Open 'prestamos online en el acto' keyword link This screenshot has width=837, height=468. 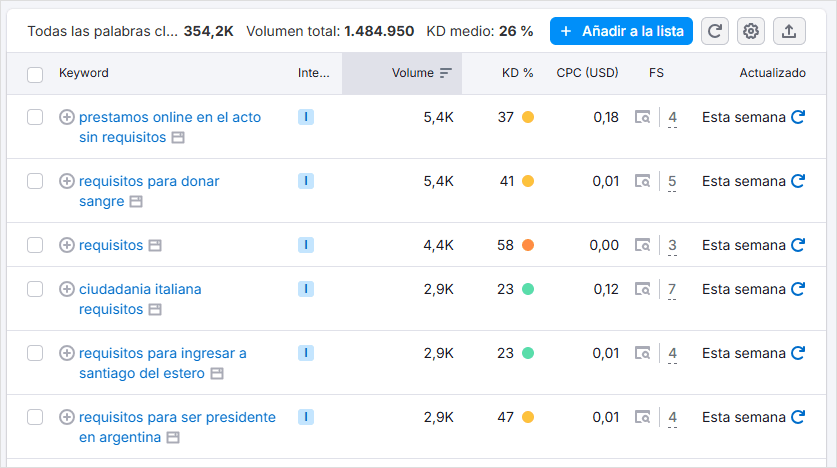pyautogui.click(x=169, y=117)
